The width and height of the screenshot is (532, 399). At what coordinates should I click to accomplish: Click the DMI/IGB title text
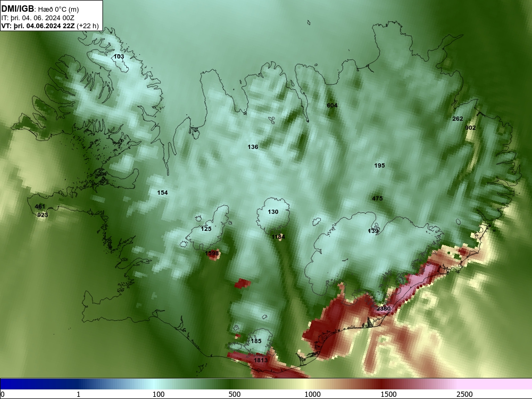[18, 9]
